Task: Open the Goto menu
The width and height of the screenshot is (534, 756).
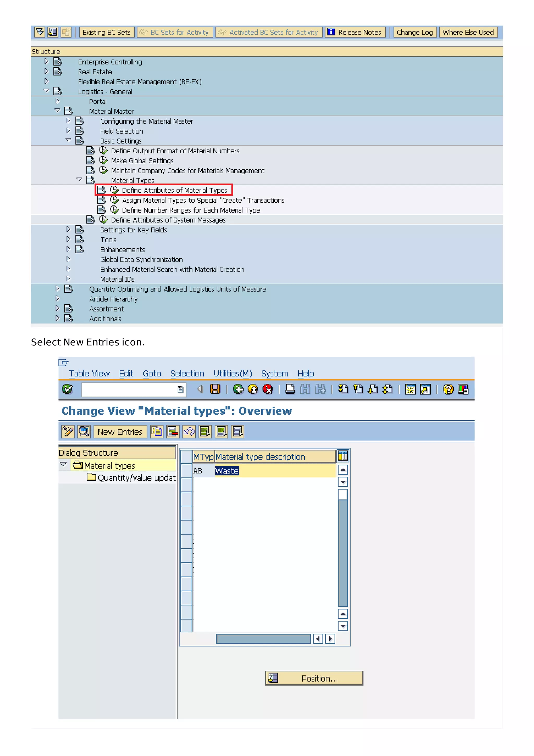Action: tap(152, 373)
